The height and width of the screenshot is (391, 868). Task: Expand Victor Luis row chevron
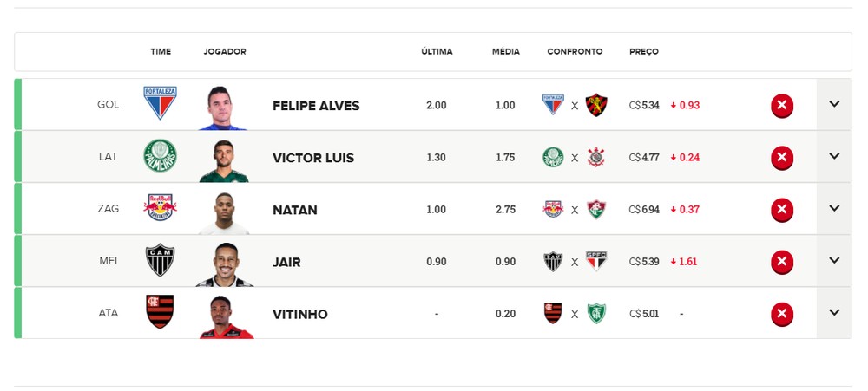(834, 157)
